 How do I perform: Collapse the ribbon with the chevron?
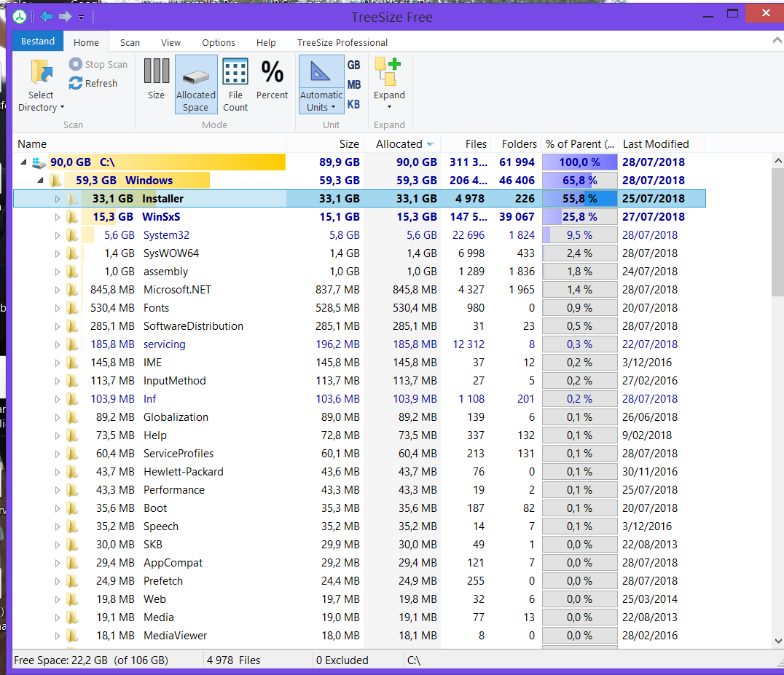tap(777, 41)
